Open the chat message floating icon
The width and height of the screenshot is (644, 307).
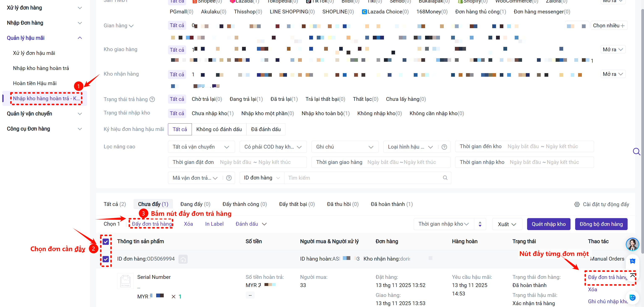pyautogui.click(x=632, y=261)
